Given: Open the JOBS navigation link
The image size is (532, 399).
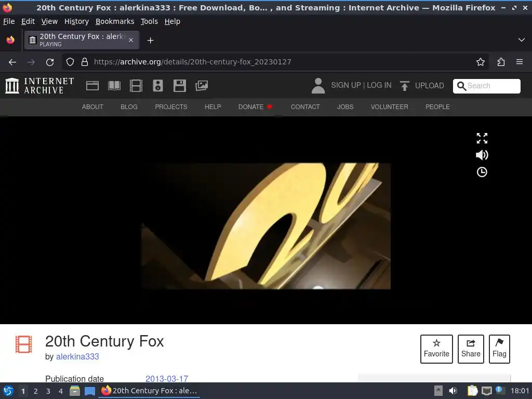Looking at the screenshot, I should pyautogui.click(x=345, y=107).
